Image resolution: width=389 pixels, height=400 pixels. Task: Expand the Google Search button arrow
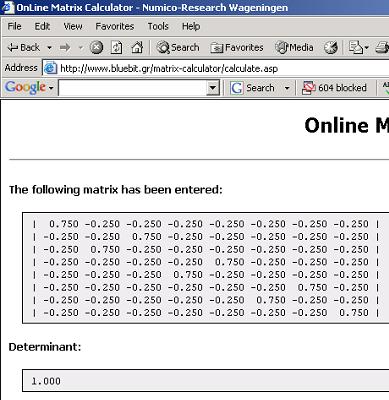pyautogui.click(x=287, y=88)
